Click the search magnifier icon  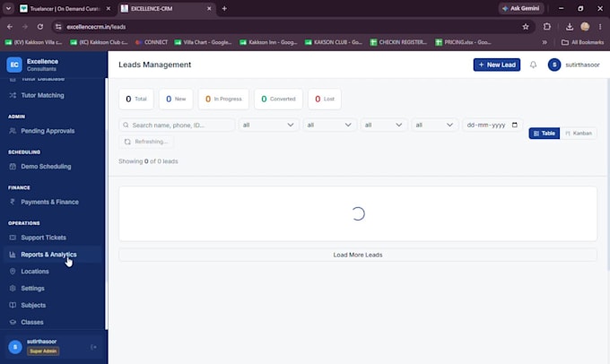[x=126, y=125]
